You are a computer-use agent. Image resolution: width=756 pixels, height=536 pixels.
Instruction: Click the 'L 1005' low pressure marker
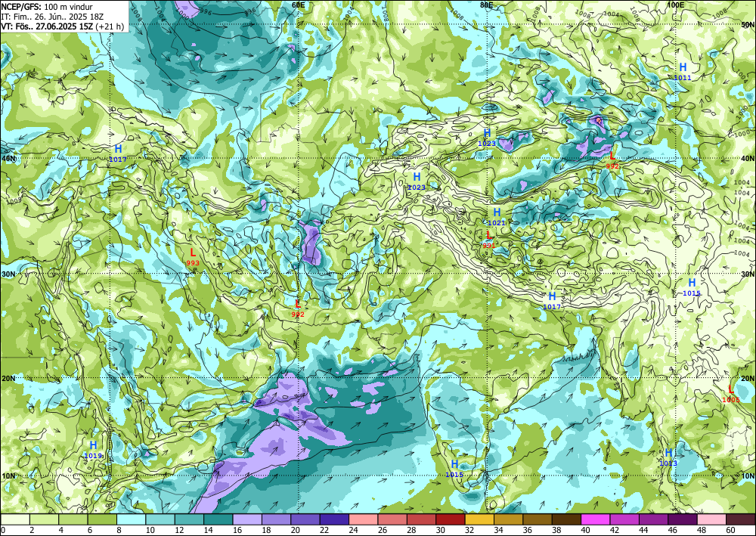(x=731, y=393)
